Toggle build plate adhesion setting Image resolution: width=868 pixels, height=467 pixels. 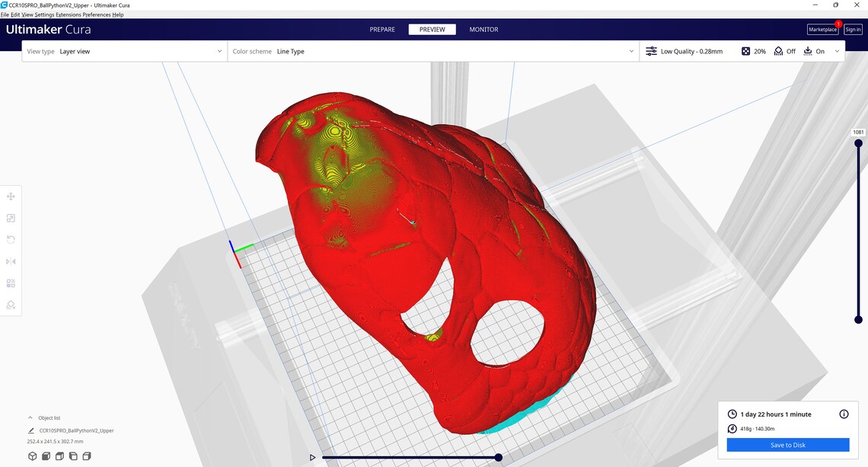click(x=815, y=51)
